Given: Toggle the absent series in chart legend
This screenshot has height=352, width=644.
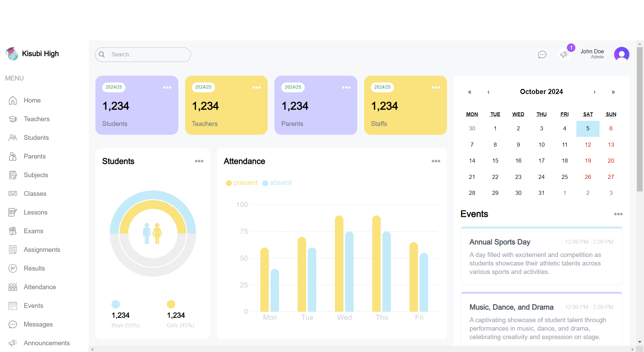Looking at the screenshot, I should coord(277,183).
